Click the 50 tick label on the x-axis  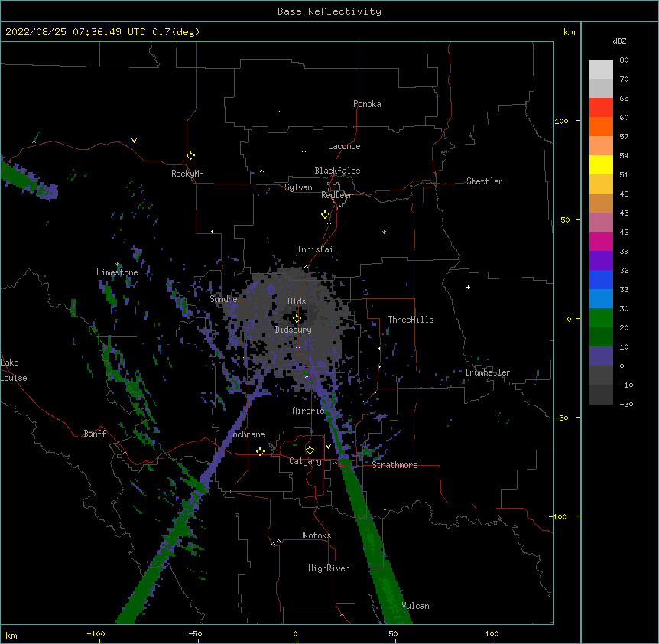point(393,633)
